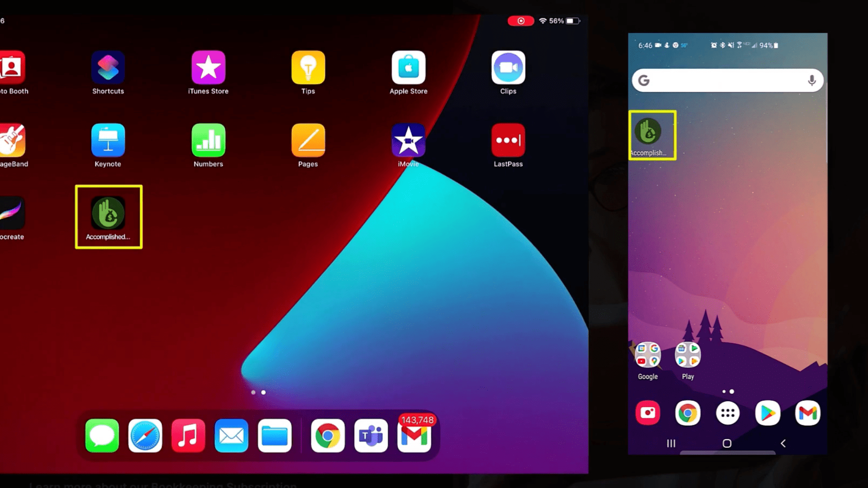Viewport: 868px width, 488px height.
Task: Switch to first iPad home screen dot
Action: click(x=253, y=391)
